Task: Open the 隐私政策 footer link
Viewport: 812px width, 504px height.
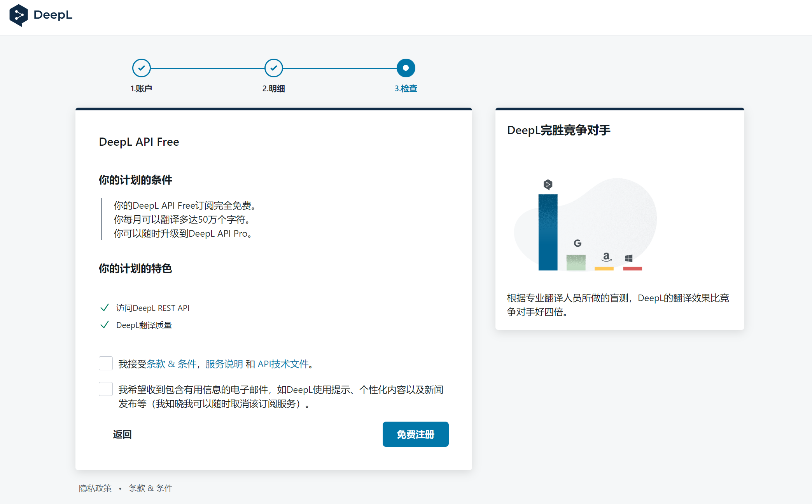Action: coord(95,488)
